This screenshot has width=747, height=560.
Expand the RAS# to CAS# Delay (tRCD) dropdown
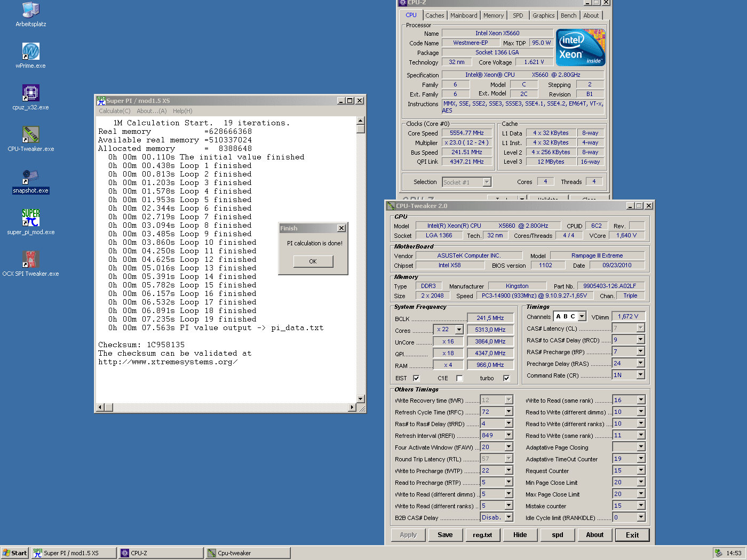pos(641,340)
